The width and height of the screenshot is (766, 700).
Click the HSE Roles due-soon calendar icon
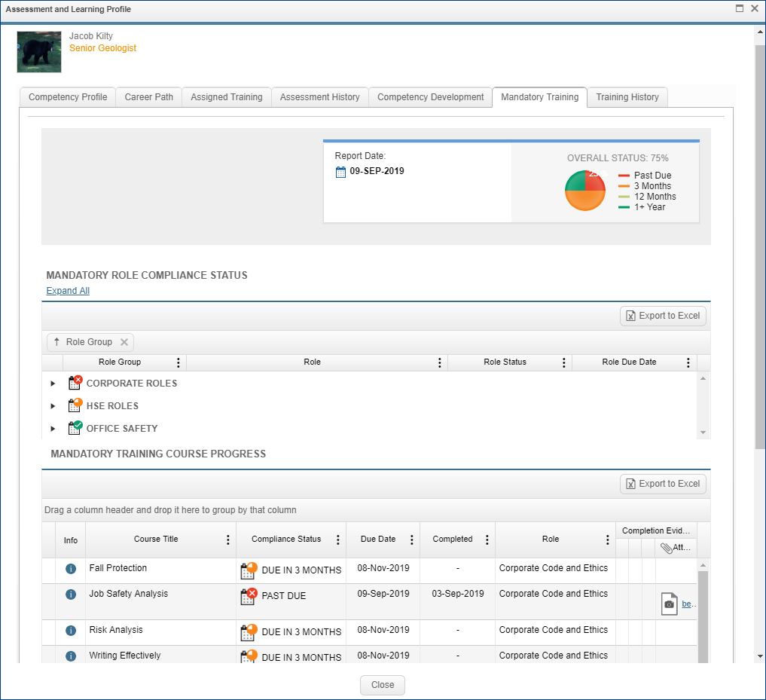(x=75, y=405)
